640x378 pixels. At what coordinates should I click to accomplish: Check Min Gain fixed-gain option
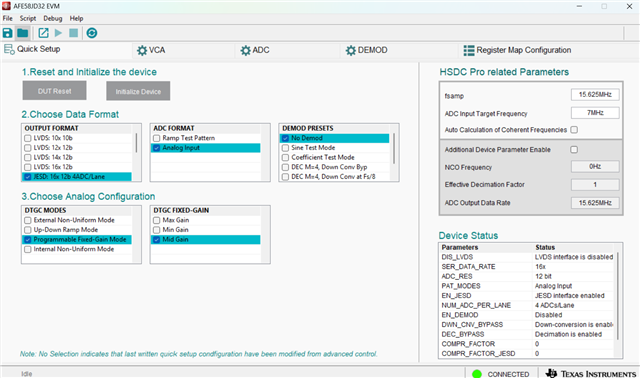(x=156, y=230)
